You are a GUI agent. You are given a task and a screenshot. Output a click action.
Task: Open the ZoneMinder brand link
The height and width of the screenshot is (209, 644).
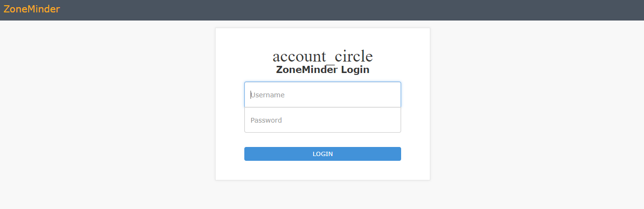32,9
